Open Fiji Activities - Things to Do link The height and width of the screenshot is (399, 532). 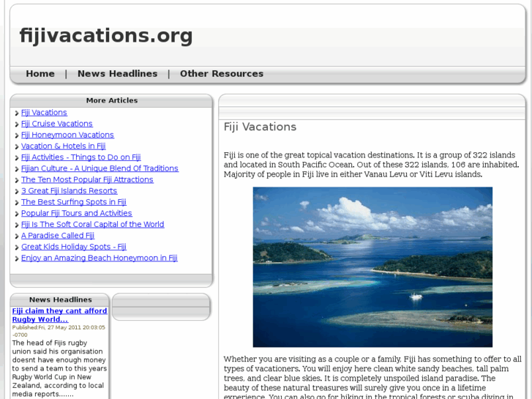80,157
